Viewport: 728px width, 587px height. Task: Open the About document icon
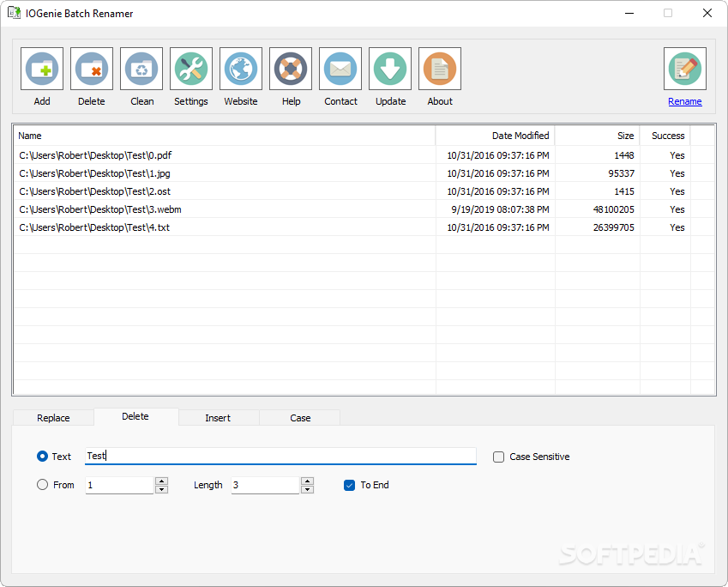click(x=440, y=69)
